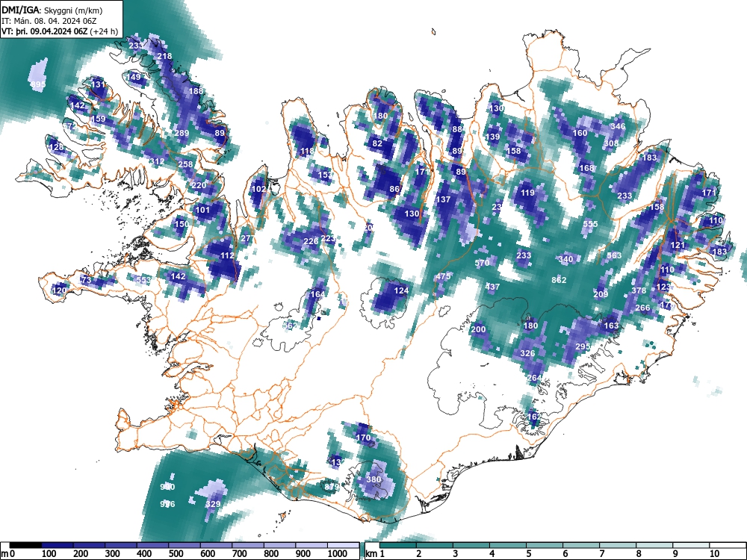
Task: Click the map value '264'
Action: click(534, 378)
